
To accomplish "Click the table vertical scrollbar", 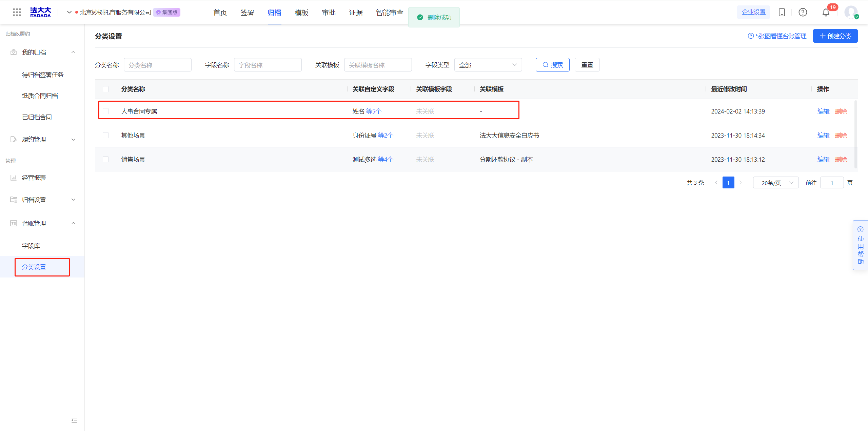I will tap(856, 134).
